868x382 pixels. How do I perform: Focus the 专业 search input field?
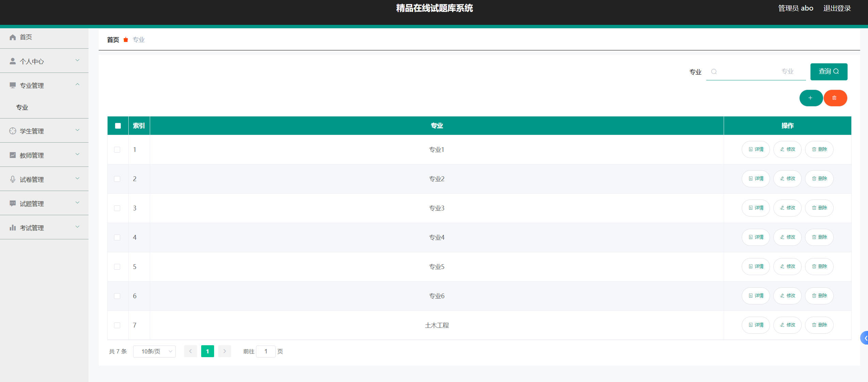pos(756,71)
